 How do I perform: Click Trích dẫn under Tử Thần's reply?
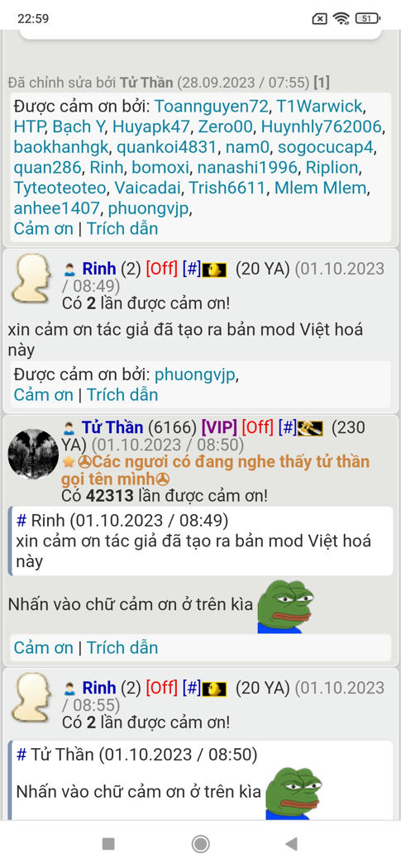pos(122,647)
